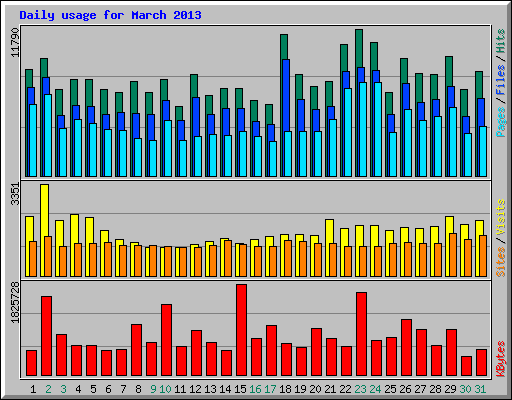
Task: Click the green x-axis day label 31
Action: (480, 389)
